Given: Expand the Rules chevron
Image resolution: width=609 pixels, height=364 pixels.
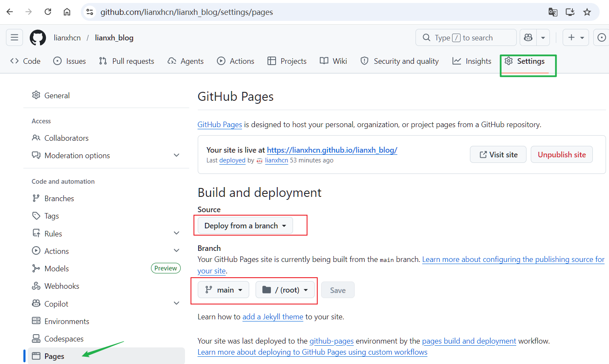Looking at the screenshot, I should [176, 233].
